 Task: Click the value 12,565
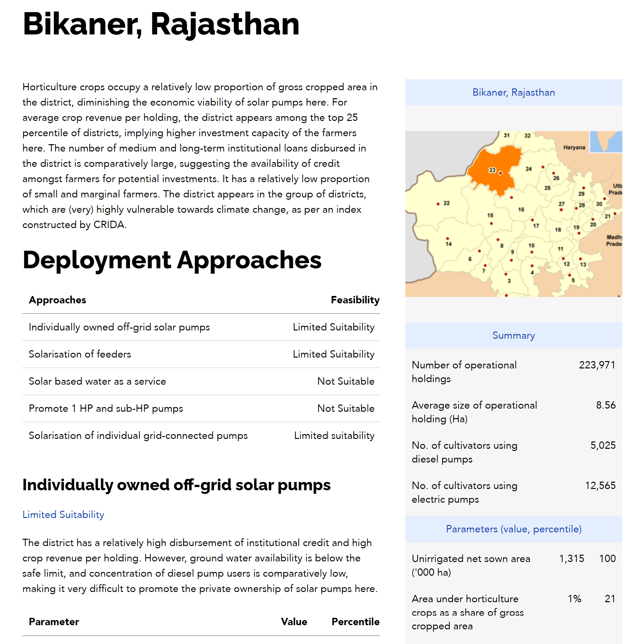pos(600,485)
